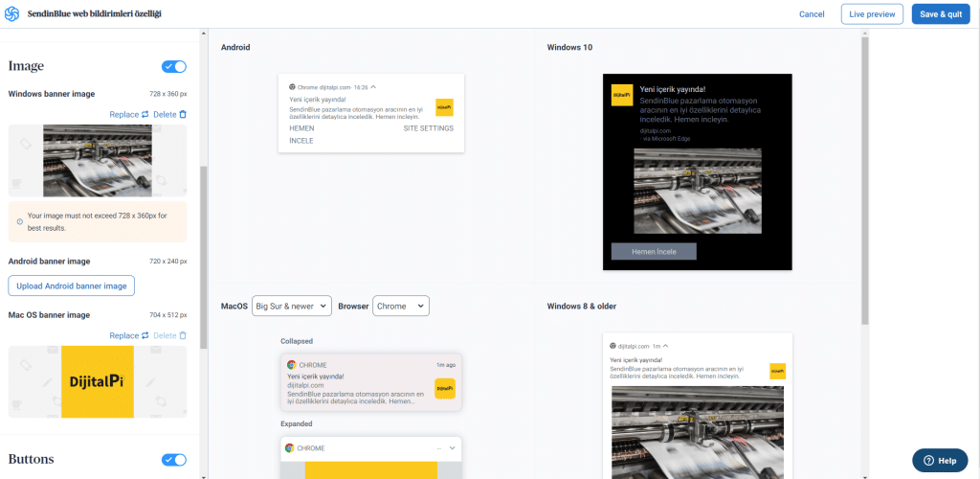Viewport: 980px width, 479px height.
Task: Click SITE SETTINGS in Android preview
Action: 428,128
